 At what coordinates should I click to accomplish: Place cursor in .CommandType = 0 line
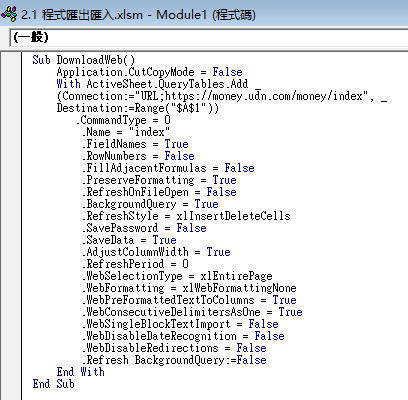point(123,120)
